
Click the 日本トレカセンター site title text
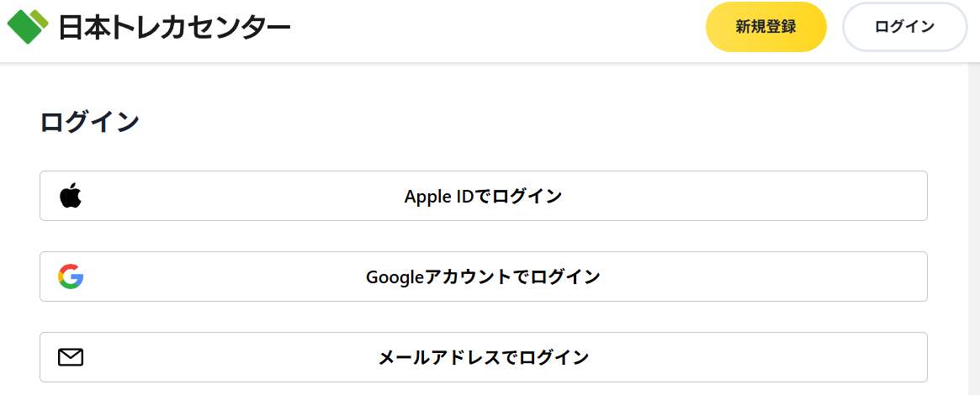pyautogui.click(x=174, y=27)
